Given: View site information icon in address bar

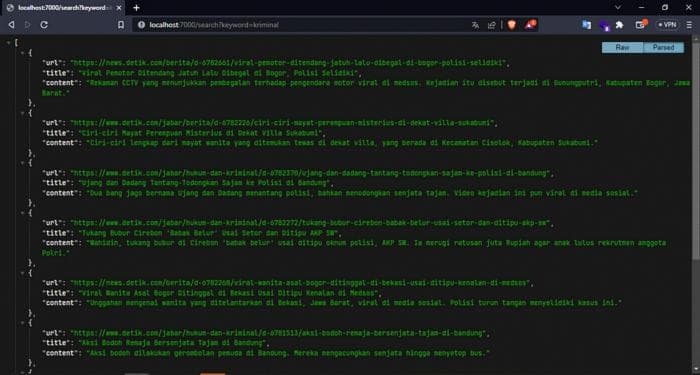Looking at the screenshot, I should pos(142,25).
